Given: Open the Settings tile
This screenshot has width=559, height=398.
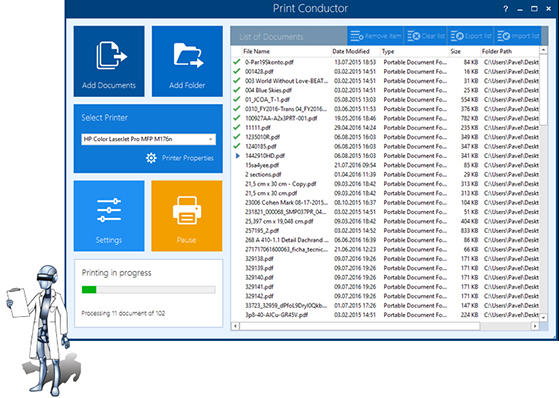Looking at the screenshot, I should (109, 216).
